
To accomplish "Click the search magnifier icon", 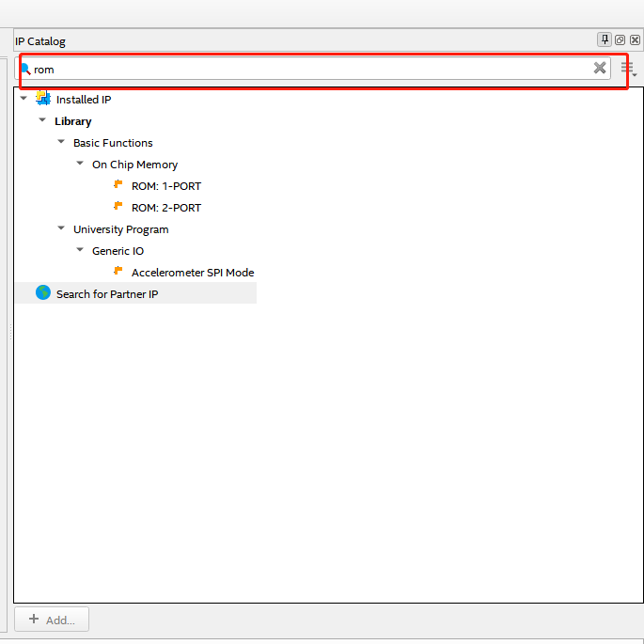I will click(25, 69).
